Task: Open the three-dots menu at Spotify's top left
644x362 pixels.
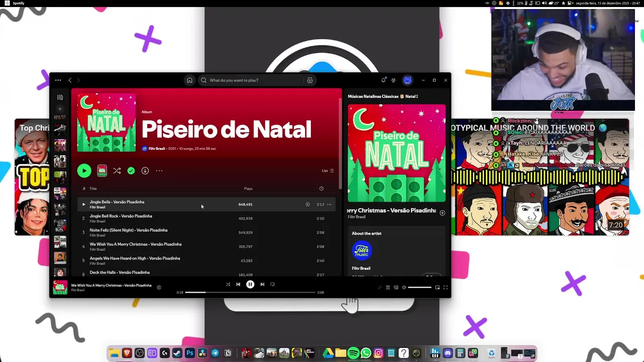Action: tap(58, 80)
